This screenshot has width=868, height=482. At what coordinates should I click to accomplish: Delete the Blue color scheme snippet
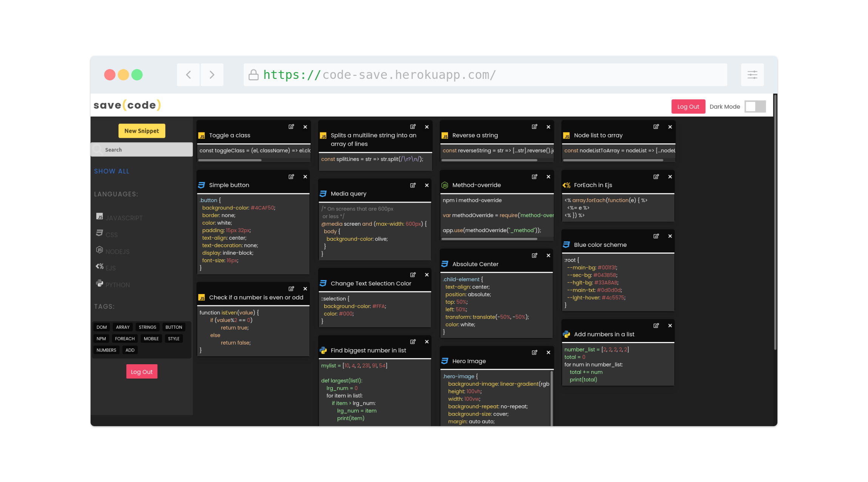(670, 236)
